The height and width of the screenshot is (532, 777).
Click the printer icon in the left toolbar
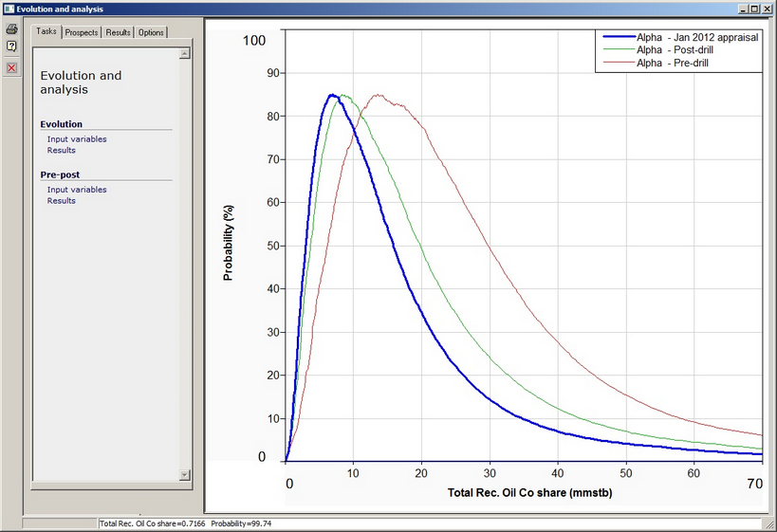(11, 29)
